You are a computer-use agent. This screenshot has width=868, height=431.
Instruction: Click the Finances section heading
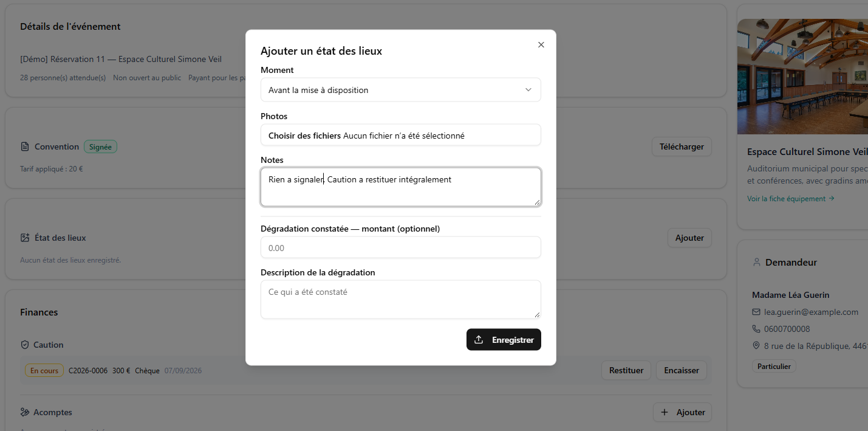click(x=39, y=312)
